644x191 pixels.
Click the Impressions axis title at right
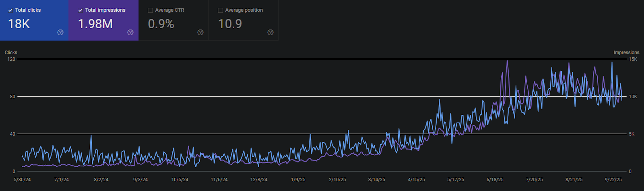[x=626, y=52]
